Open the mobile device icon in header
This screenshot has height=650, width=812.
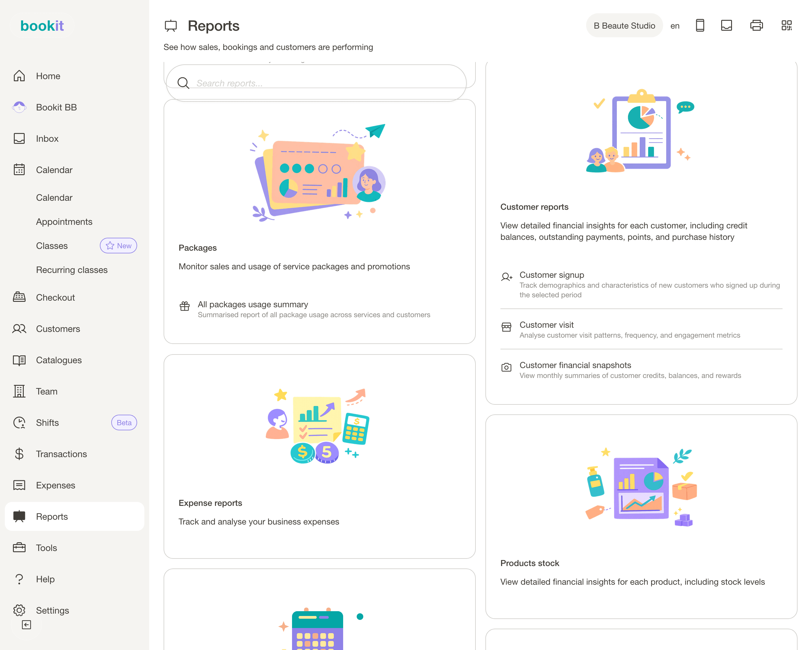(x=700, y=26)
